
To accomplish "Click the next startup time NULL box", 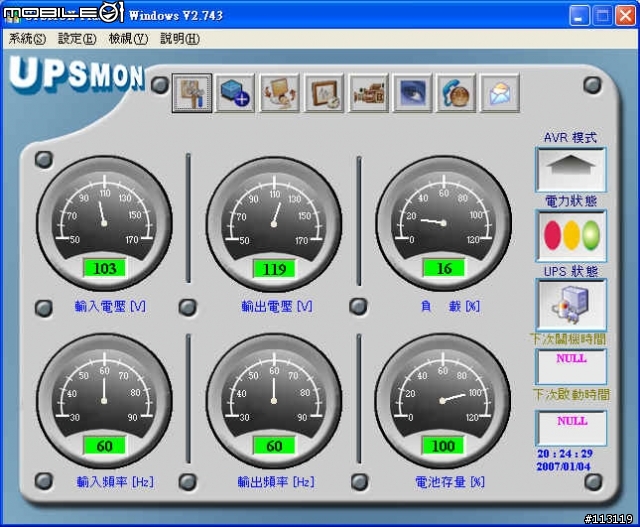I will pyautogui.click(x=571, y=428).
